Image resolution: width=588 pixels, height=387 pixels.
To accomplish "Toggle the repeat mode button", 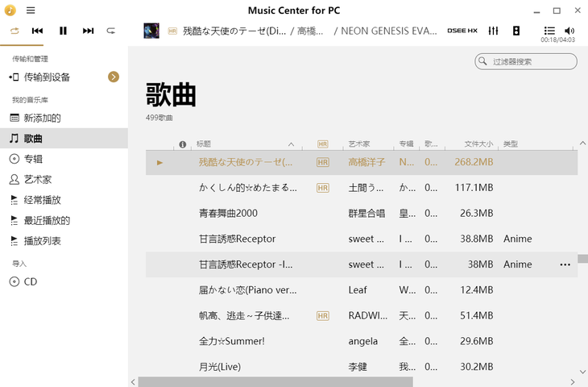I will 14,31.
